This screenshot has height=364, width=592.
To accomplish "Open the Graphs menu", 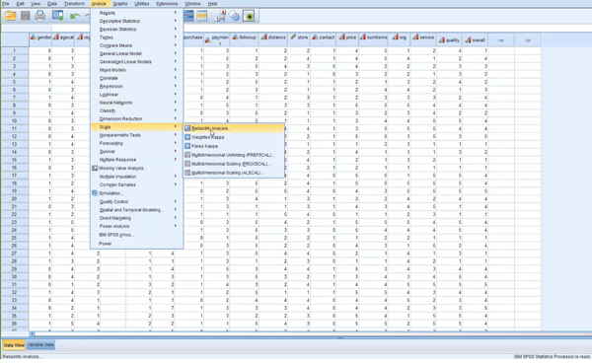I will (120, 4).
